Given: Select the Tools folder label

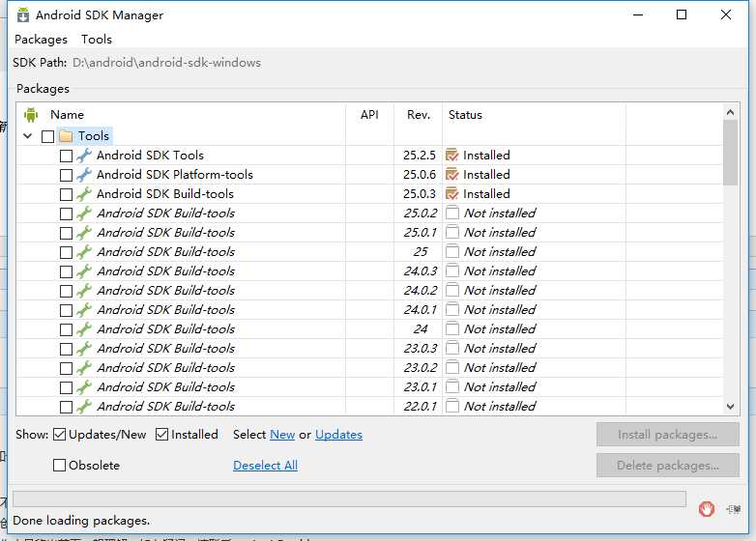Looking at the screenshot, I should click(94, 136).
